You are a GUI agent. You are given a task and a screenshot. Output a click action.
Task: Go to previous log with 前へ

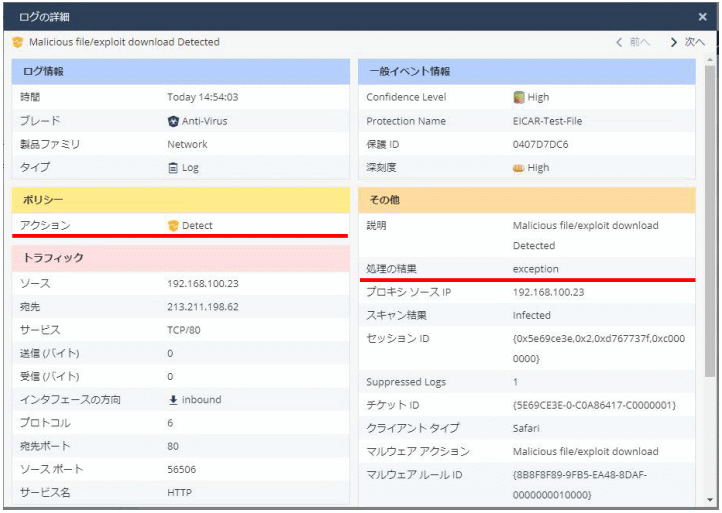coord(633,42)
